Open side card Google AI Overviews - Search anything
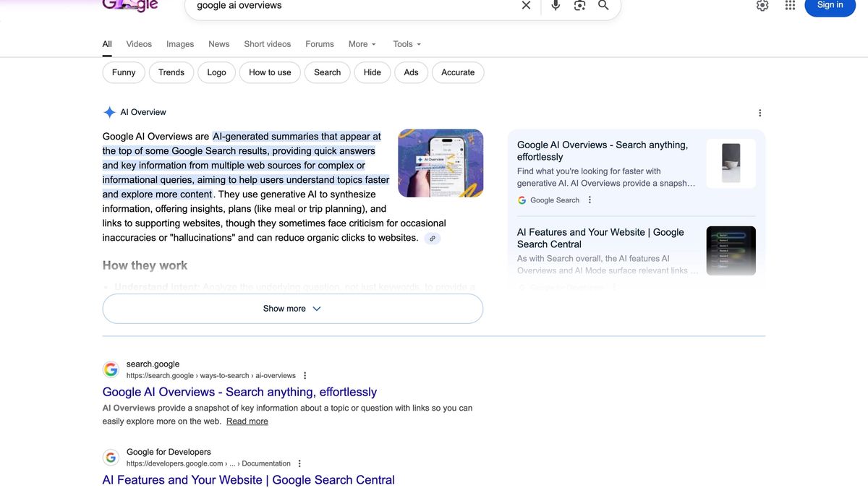Viewport: 868px width, 488px height. coord(603,150)
